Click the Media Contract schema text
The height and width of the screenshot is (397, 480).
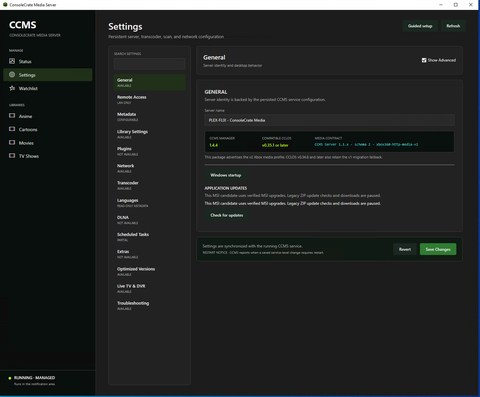[366, 144]
